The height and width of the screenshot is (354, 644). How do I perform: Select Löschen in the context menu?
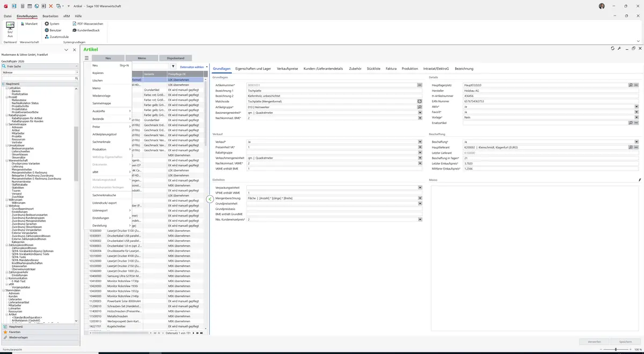click(x=108, y=80)
